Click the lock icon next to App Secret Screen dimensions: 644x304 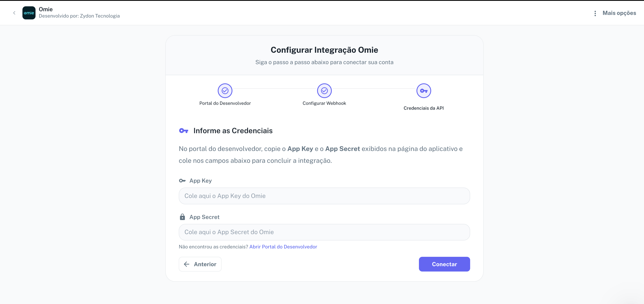(x=182, y=217)
